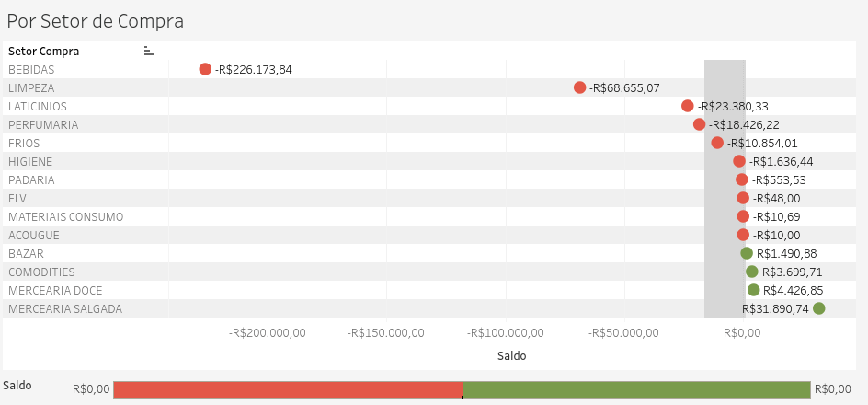
Task: Select the MATERIAIS CONSUMO row label
Action: 66,216
